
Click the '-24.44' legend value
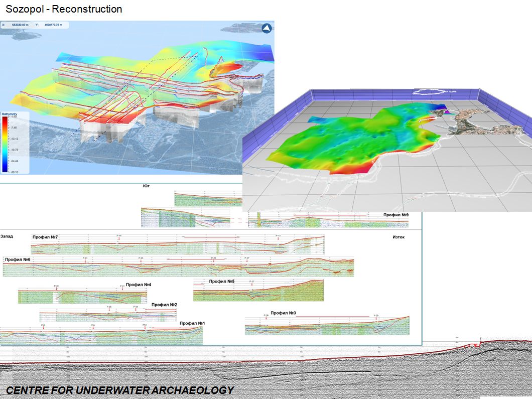tap(14, 161)
